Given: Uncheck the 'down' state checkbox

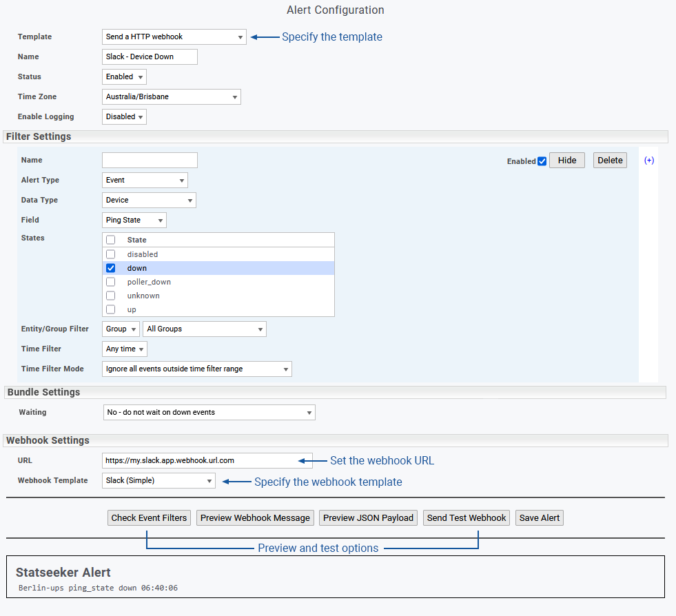Looking at the screenshot, I should (x=110, y=268).
